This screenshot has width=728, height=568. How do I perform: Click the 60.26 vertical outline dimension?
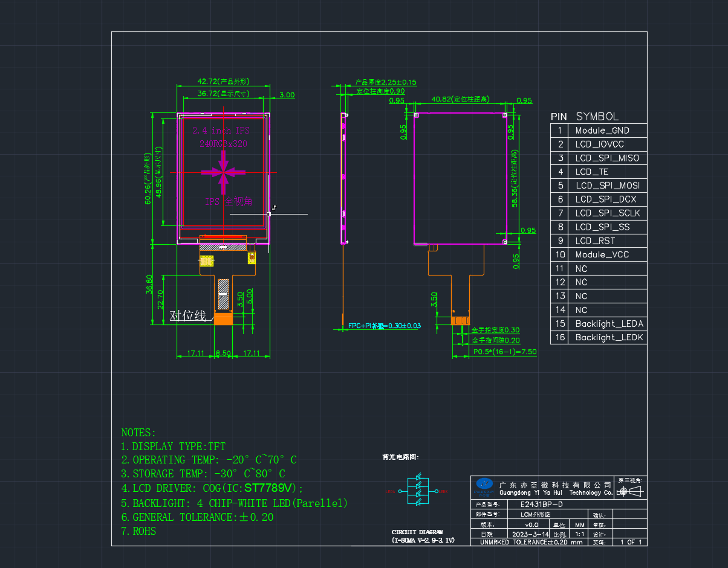pos(148,179)
